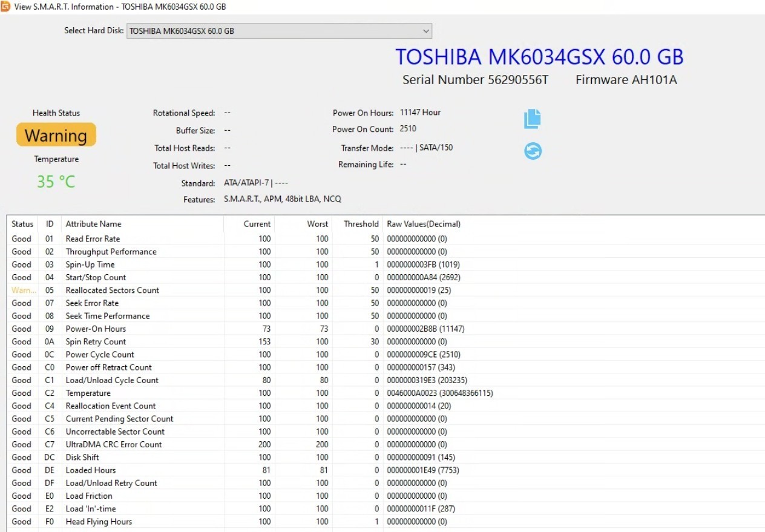Screen dimensions: 765x532
Task: Select the Disk Shift row
Action: [x=386, y=458]
